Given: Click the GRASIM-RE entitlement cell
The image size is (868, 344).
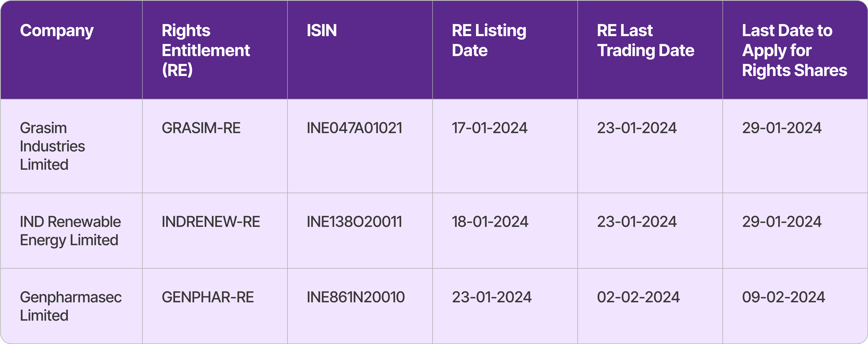Looking at the screenshot, I should (x=201, y=128).
